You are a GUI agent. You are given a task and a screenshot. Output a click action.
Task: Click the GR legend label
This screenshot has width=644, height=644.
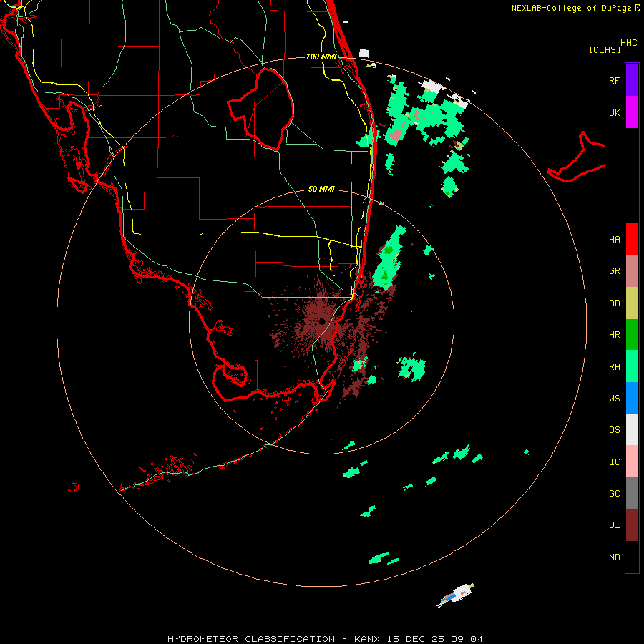(614, 271)
